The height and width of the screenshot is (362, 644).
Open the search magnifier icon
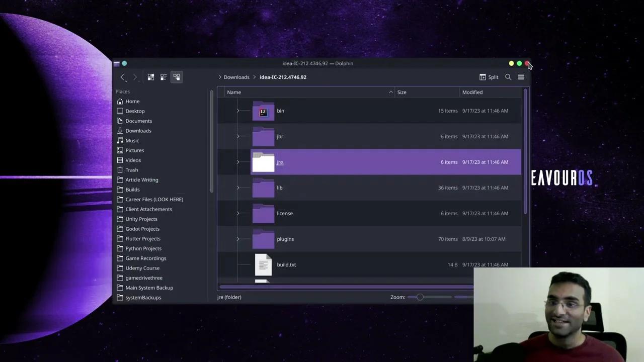[508, 77]
